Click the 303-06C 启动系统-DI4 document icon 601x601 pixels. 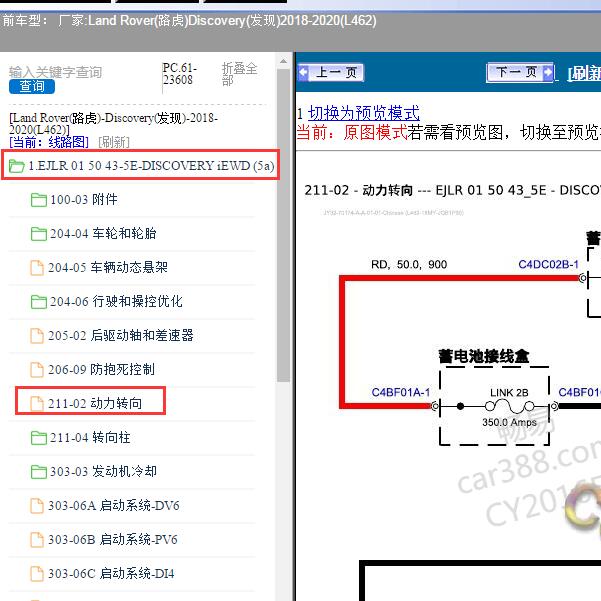pos(37,574)
